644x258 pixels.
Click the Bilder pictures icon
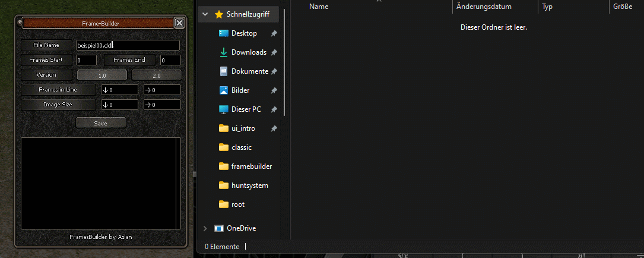coord(224,90)
